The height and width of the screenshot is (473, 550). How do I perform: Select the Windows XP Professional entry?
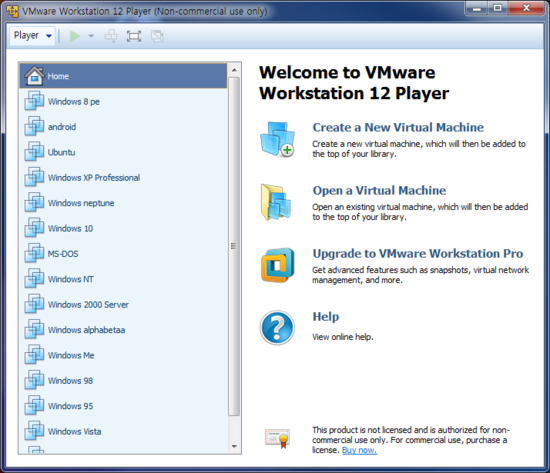pos(123,177)
